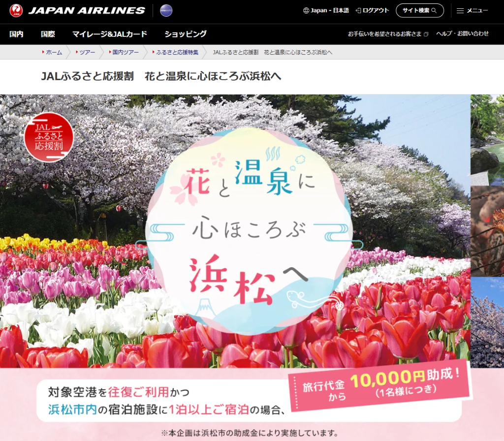Image resolution: width=504 pixels, height=441 pixels.
Task: Open お手伝いを希望されるお客さま link
Action: (384, 34)
